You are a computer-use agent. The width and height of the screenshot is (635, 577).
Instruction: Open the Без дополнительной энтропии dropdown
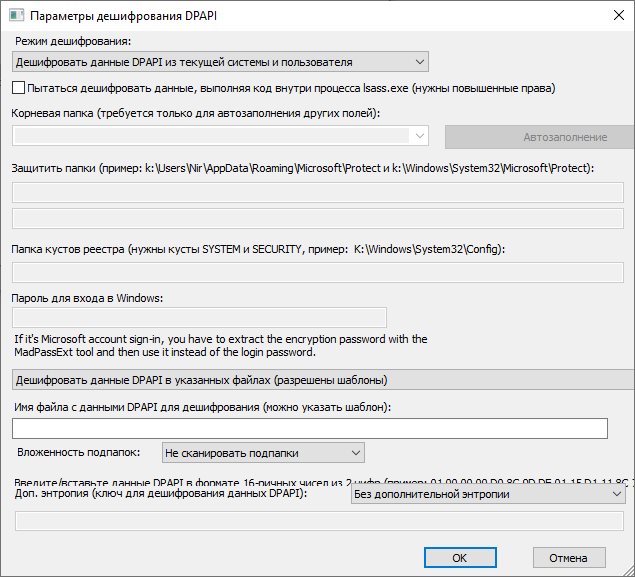pos(488,494)
